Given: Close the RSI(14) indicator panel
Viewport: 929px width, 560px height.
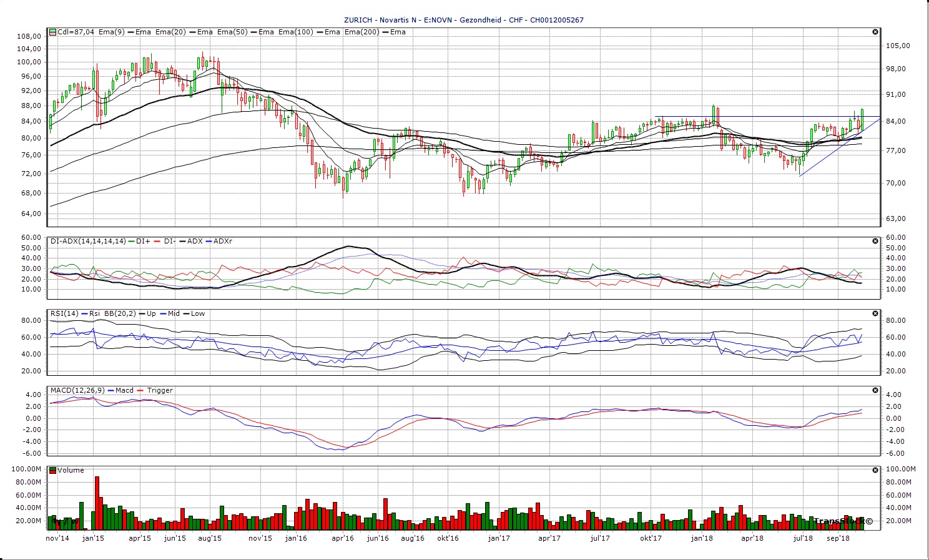Looking at the screenshot, I should 875,313.
